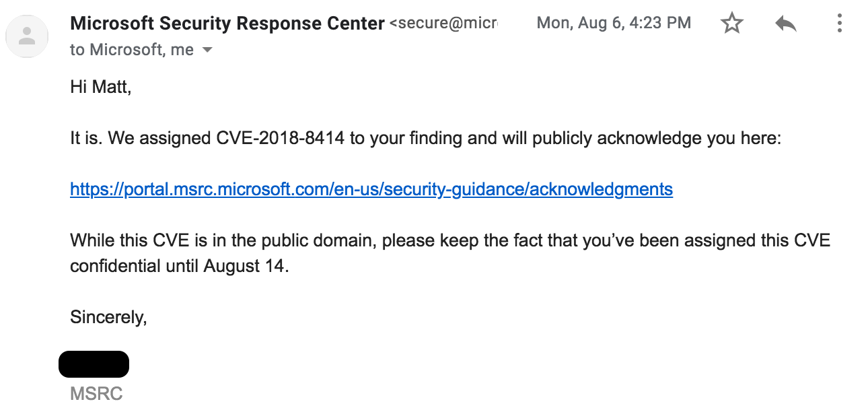This screenshot has width=868, height=408.
Task: Star this email from Microsoft Security
Action: (x=731, y=24)
